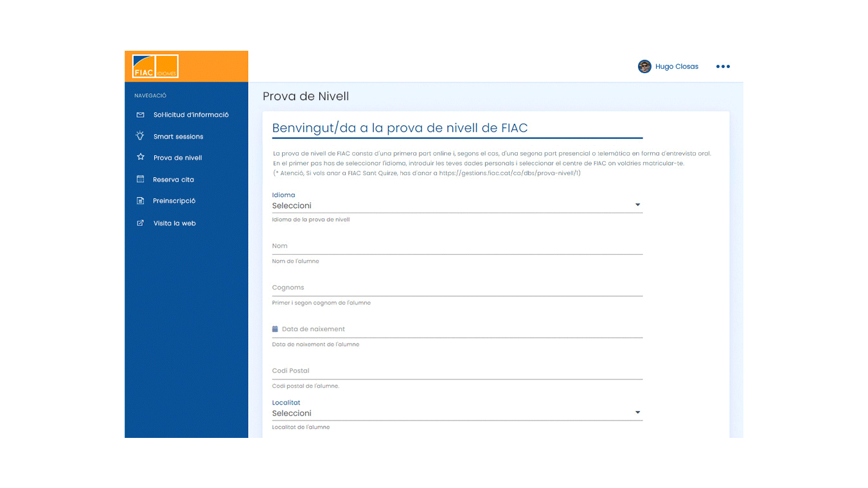868x488 pixels.
Task: Click the Prova de Nivell page title
Action: click(306, 96)
